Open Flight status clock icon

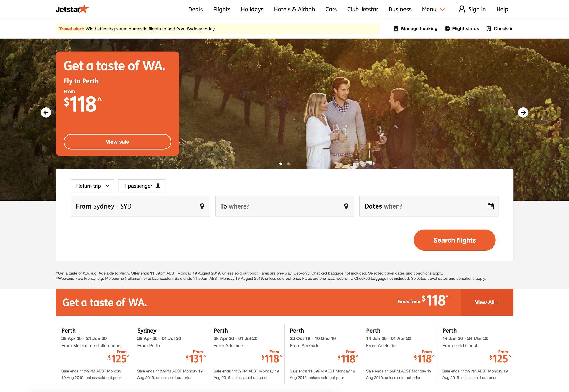tap(447, 28)
